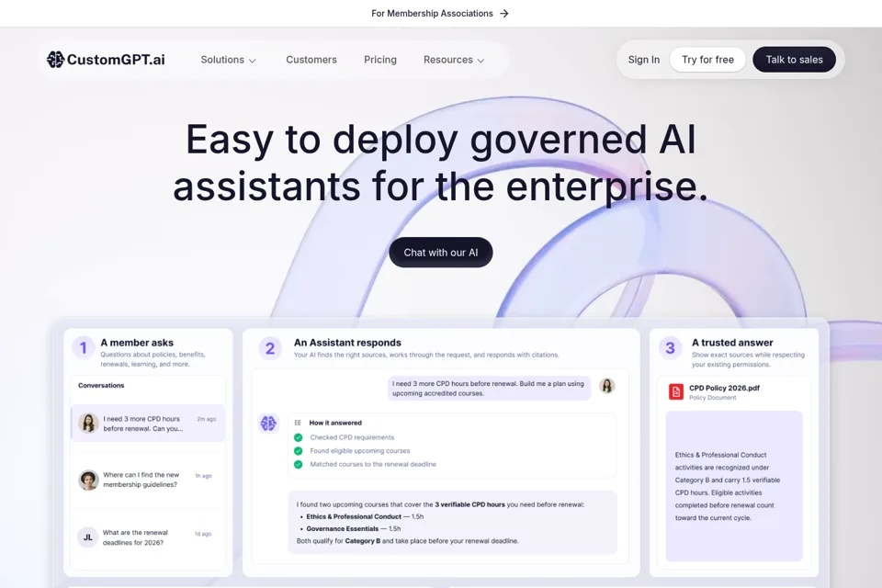
Task: Click the list icon beside How it answered
Action: tap(298, 423)
